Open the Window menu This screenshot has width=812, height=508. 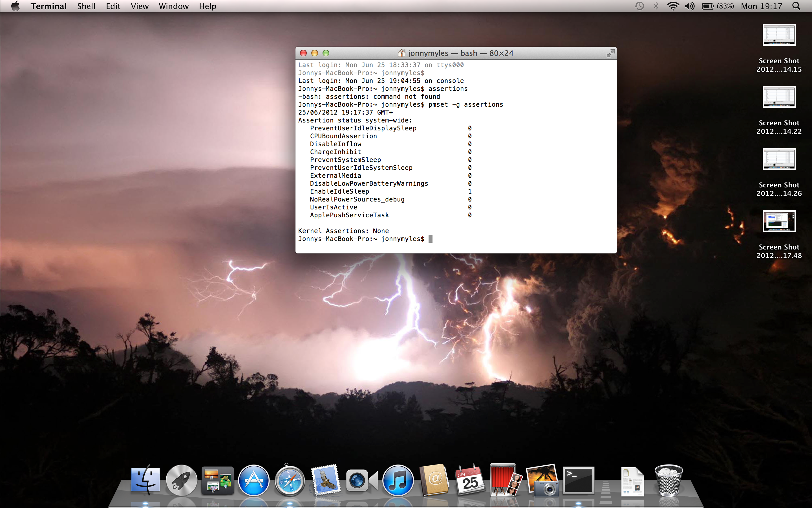point(173,6)
